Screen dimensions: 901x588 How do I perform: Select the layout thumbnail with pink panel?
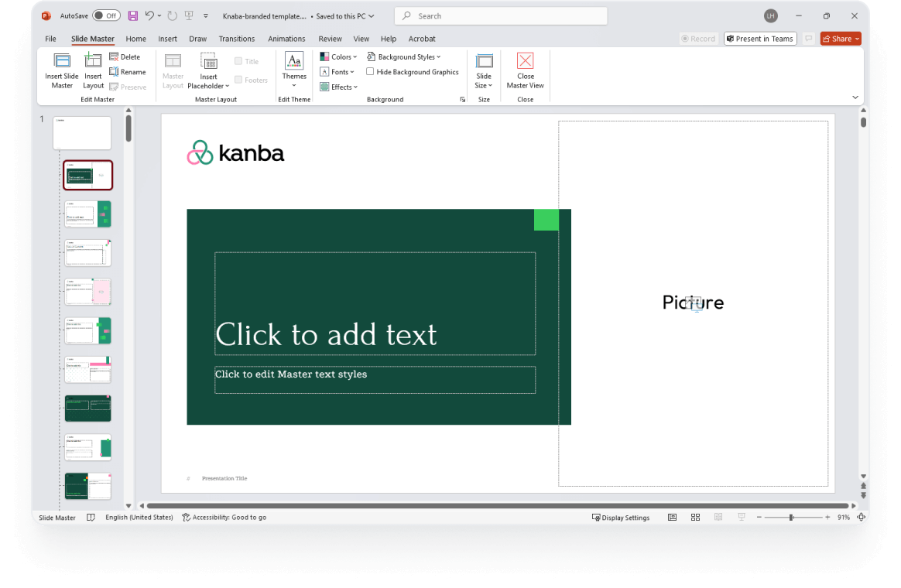[88, 292]
